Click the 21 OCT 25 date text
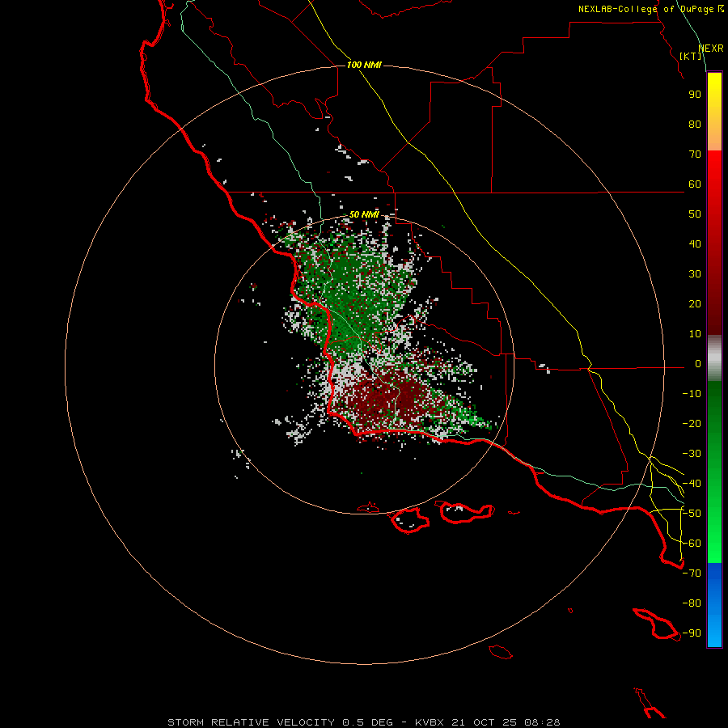Viewport: 728px width, 728px height. pos(485,722)
